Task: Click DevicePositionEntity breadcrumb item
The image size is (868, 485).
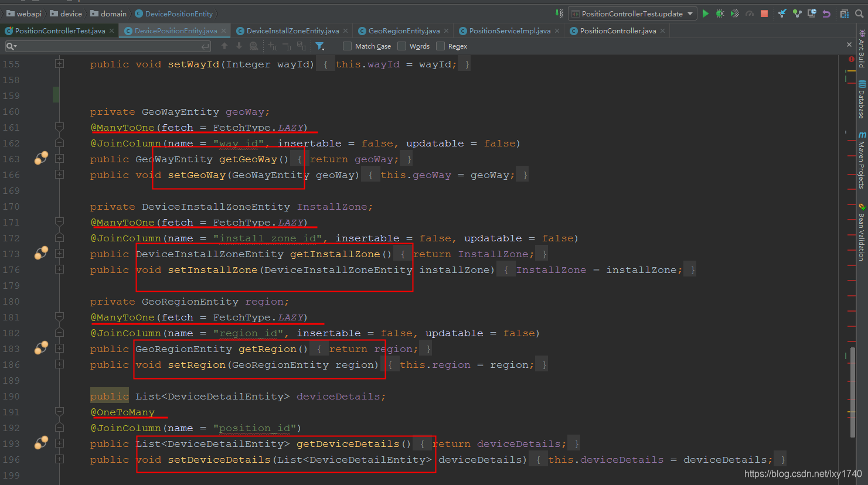Action: (x=174, y=13)
